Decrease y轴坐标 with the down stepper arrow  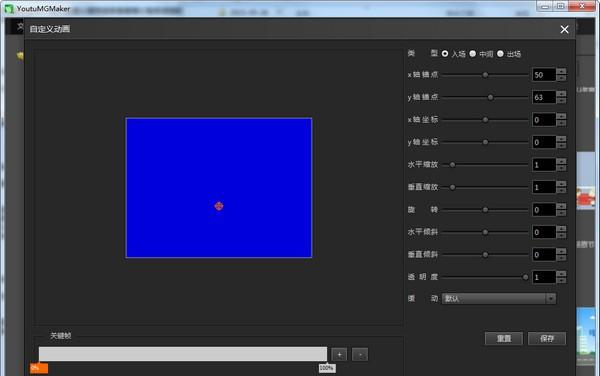(561, 146)
